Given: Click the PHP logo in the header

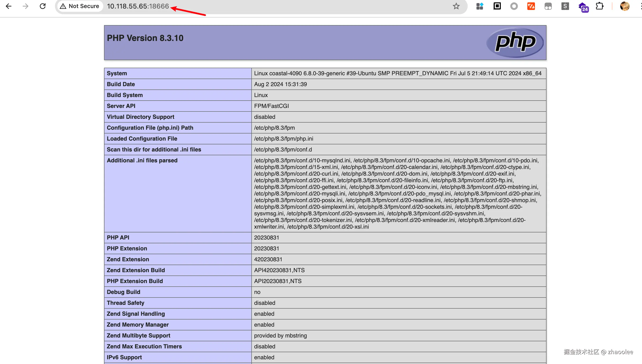Looking at the screenshot, I should coord(515,42).
